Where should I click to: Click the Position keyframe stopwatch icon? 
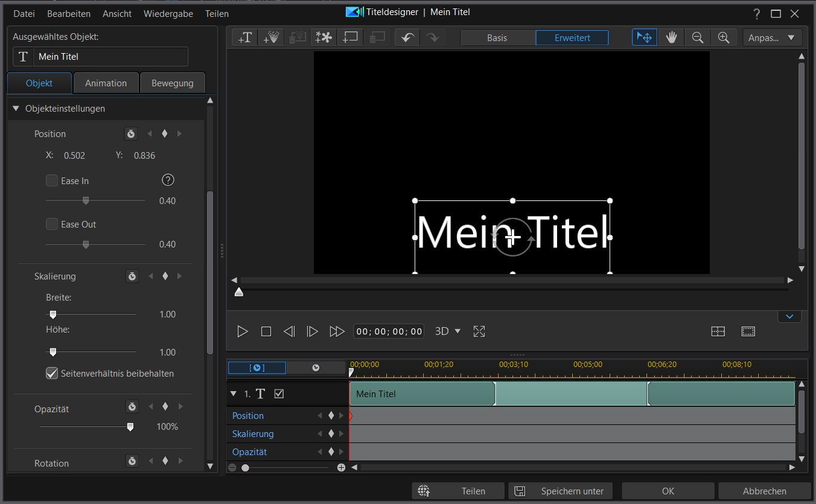(x=131, y=133)
